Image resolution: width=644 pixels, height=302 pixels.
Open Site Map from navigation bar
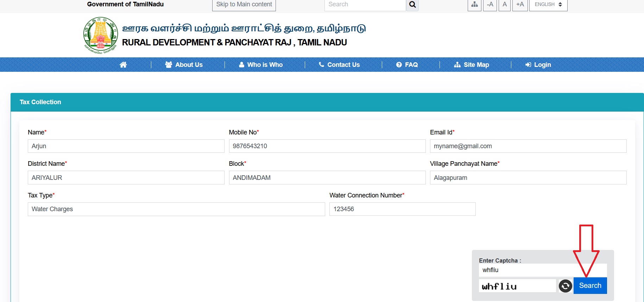pyautogui.click(x=472, y=65)
